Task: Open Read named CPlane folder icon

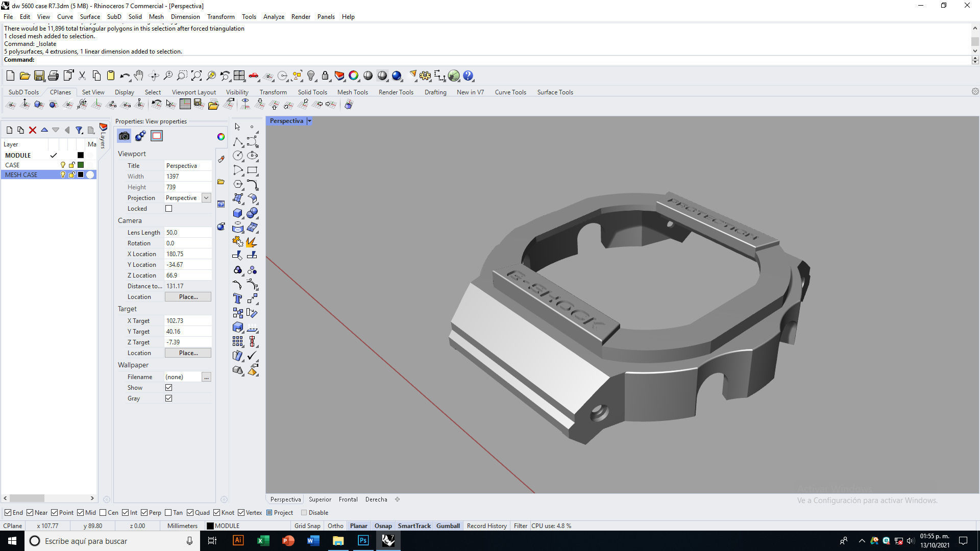Action: (213, 105)
